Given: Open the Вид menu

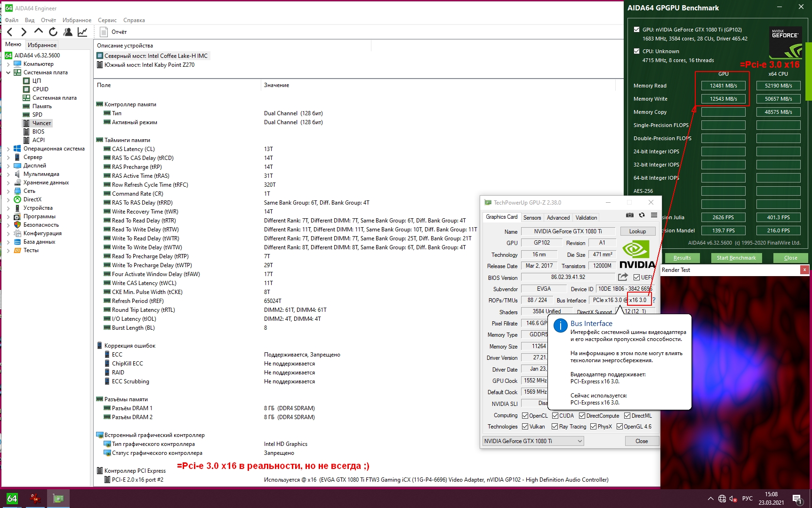Looking at the screenshot, I should 30,20.
